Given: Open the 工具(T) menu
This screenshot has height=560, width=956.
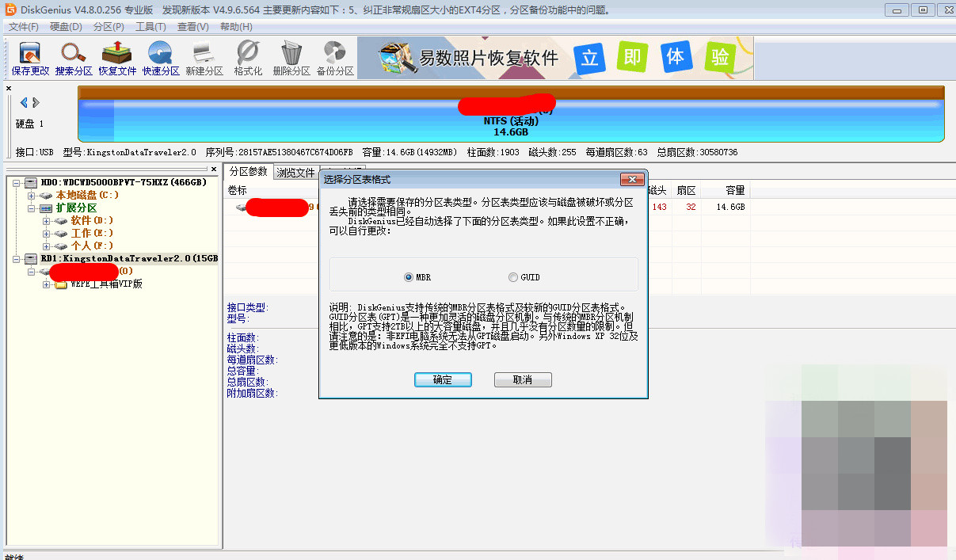Looking at the screenshot, I should 150,27.
